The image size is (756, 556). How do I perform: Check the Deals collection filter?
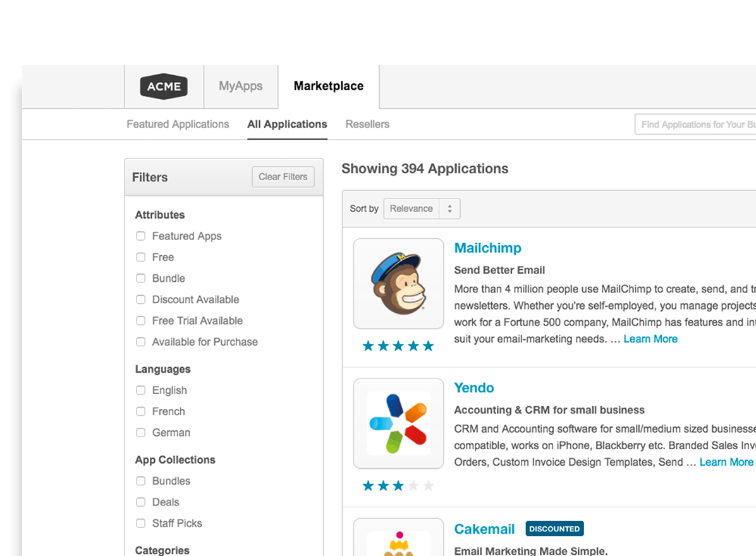[141, 502]
